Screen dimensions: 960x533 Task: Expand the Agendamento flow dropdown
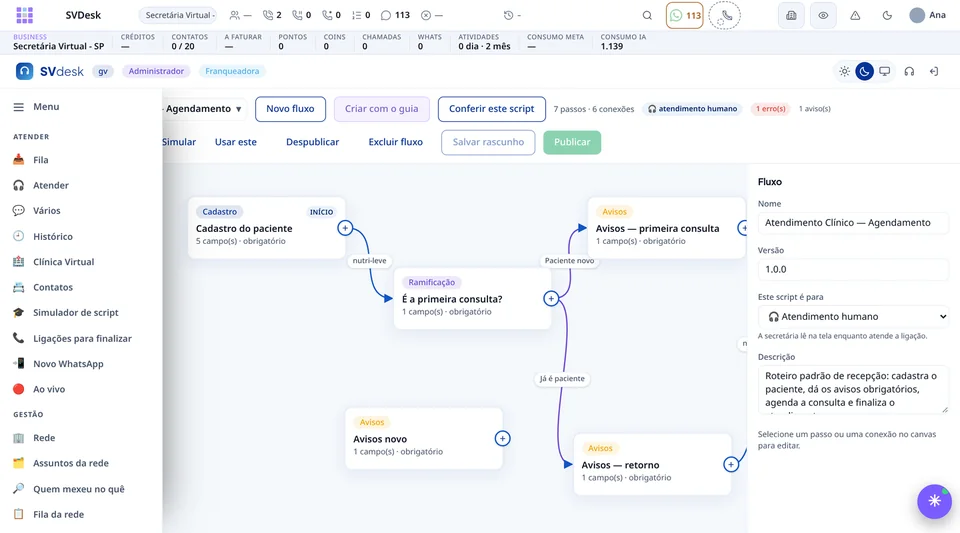pos(204,109)
